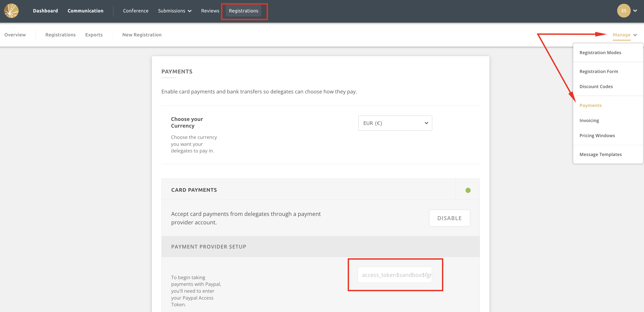644x312 pixels.
Task: Expand the account chevron beside the avatar
Action: 635,11
